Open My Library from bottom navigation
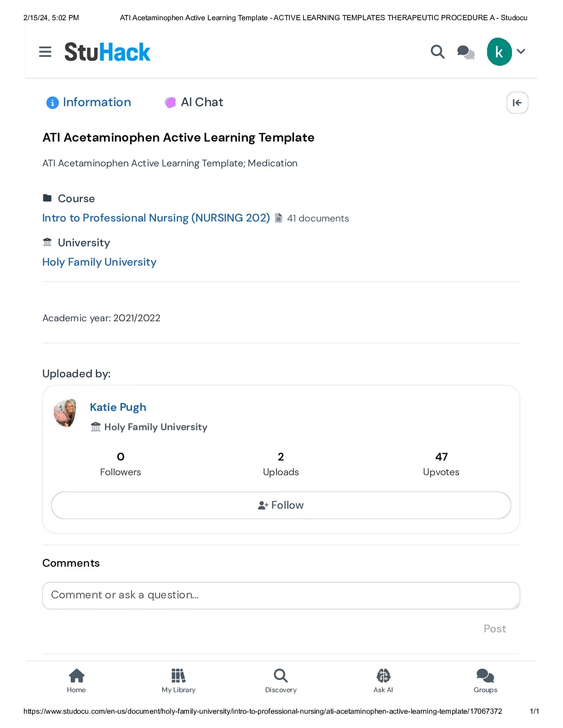Viewport: 563px width, 728px height. point(178,681)
